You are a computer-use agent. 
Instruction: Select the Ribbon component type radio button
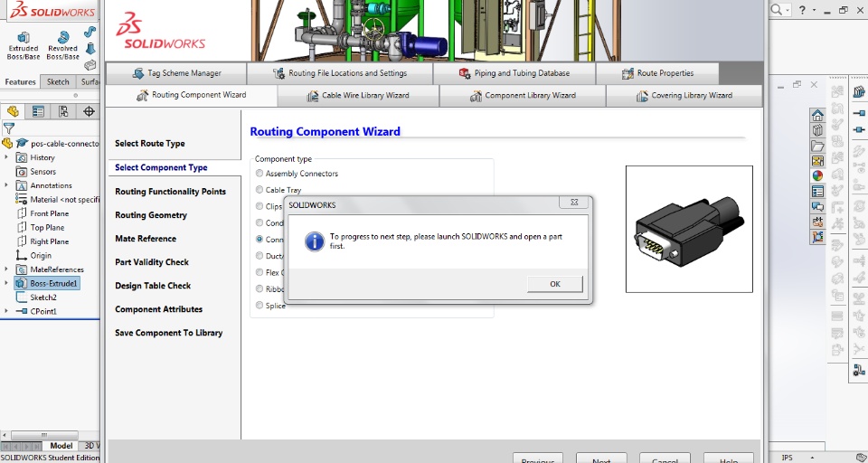[259, 288]
